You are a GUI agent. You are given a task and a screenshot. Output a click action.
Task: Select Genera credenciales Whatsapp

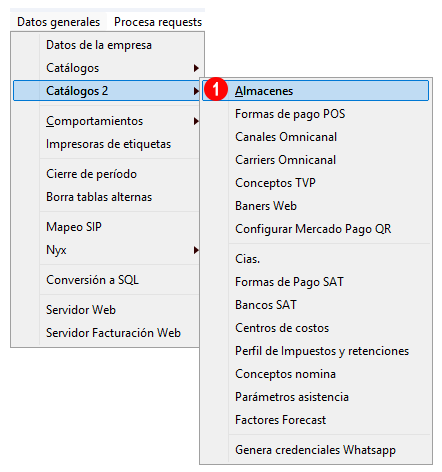coord(315,450)
